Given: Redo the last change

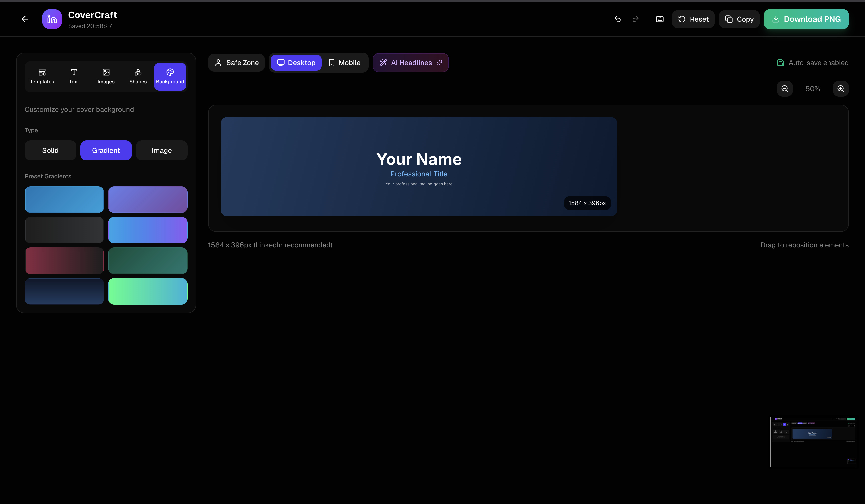Looking at the screenshot, I should (635, 19).
